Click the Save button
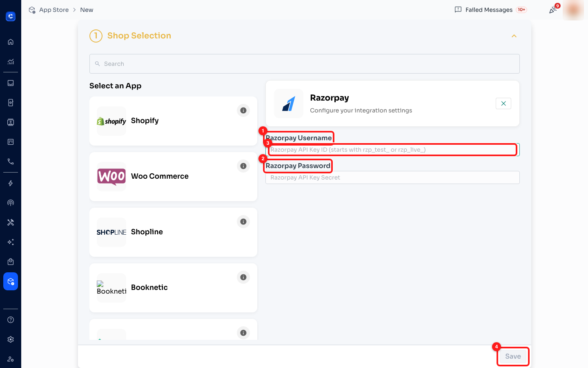 513,356
